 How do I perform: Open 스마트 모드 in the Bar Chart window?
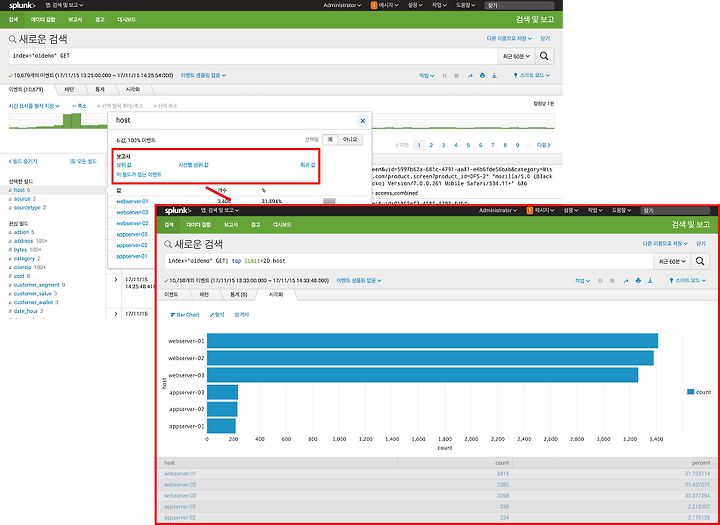(687, 280)
